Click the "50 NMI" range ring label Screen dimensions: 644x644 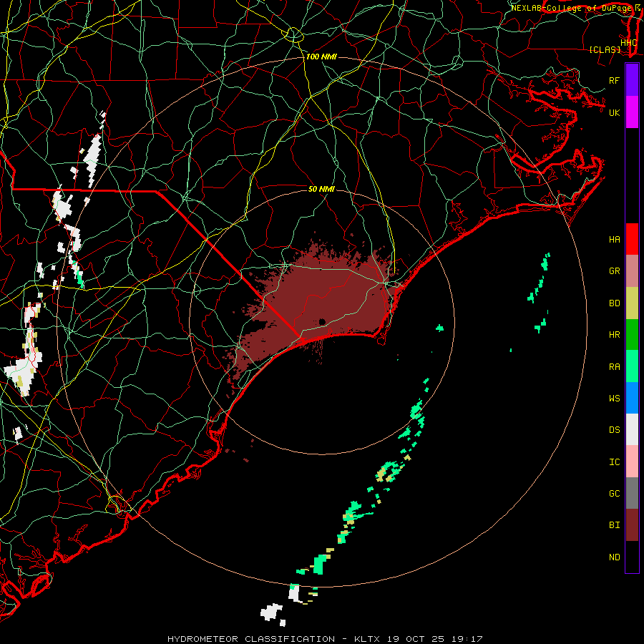(321, 189)
